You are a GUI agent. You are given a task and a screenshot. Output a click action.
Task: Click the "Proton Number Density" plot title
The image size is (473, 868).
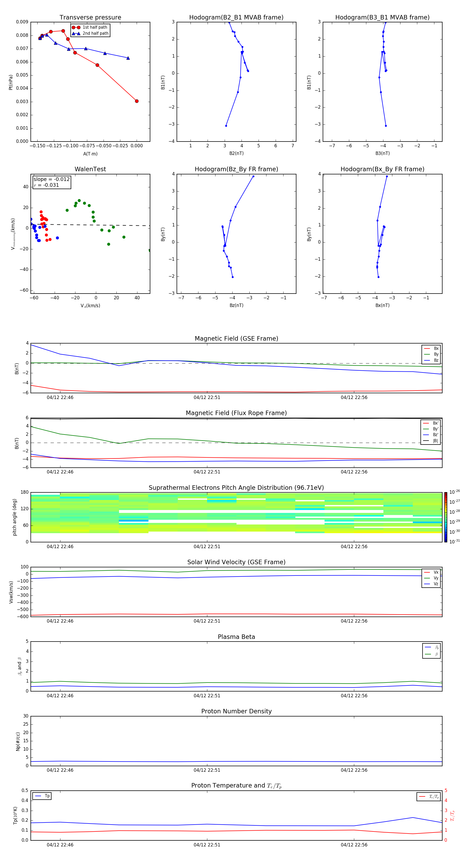(236, 711)
